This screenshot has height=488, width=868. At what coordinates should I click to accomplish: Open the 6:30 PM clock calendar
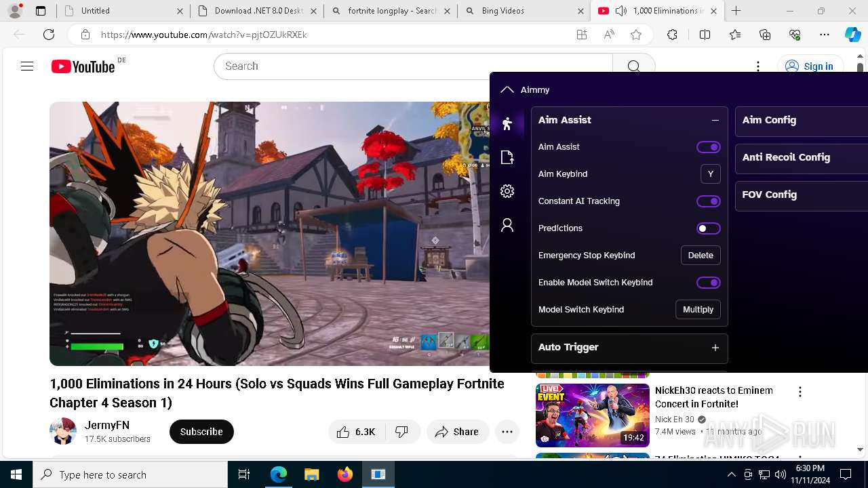point(810,474)
